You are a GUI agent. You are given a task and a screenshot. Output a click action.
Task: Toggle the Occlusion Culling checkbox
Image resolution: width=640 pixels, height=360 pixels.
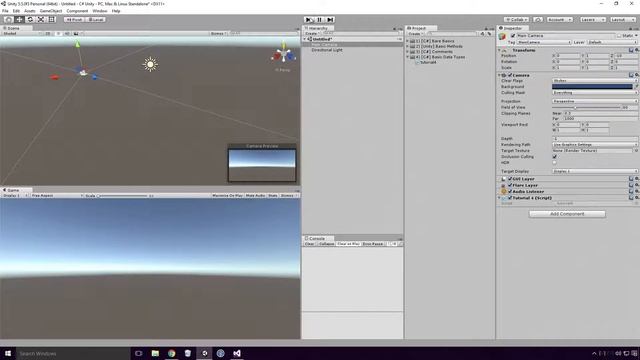click(554, 157)
